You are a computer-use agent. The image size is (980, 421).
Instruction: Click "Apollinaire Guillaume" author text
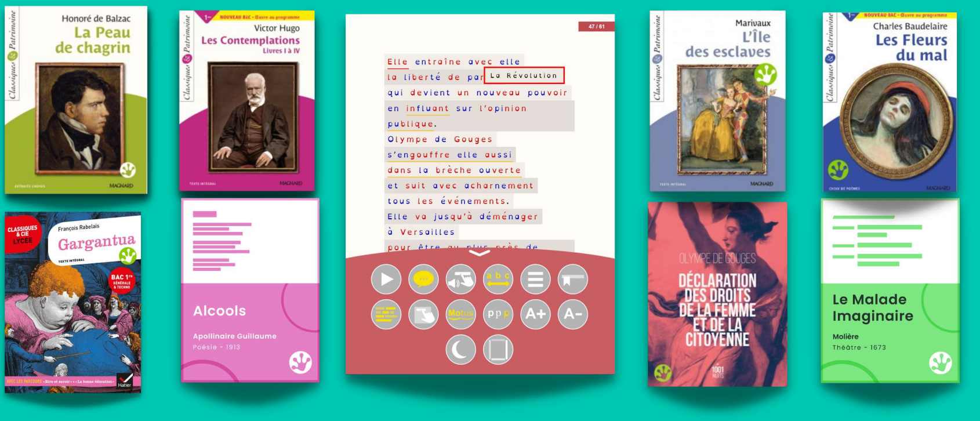tap(235, 336)
